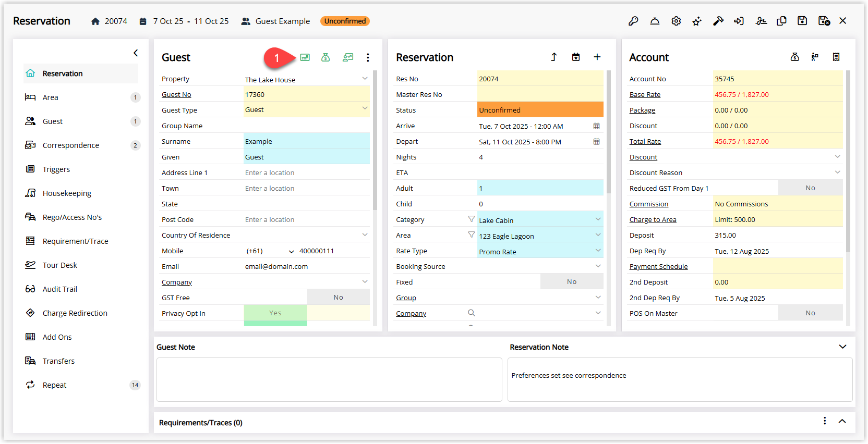Open the Guest Type dropdown
Screen dimensions: 868x444
point(365,108)
